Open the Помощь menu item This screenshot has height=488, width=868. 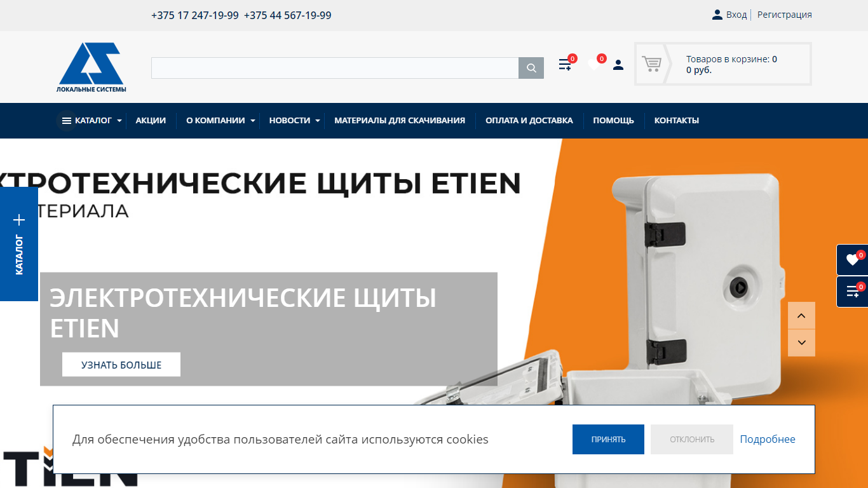point(614,120)
